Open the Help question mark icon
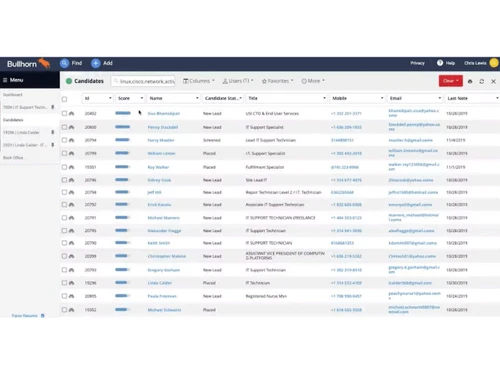This screenshot has width=500, height=375. (440, 63)
